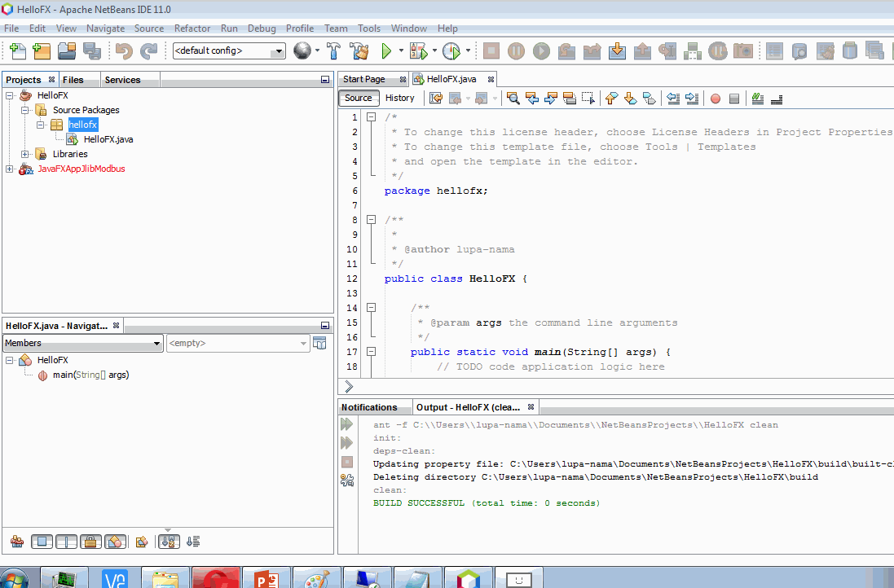Toggle Rectangular Selection in editor toolbar
The width and height of the screenshot is (894, 588).
pyautogui.click(x=588, y=99)
